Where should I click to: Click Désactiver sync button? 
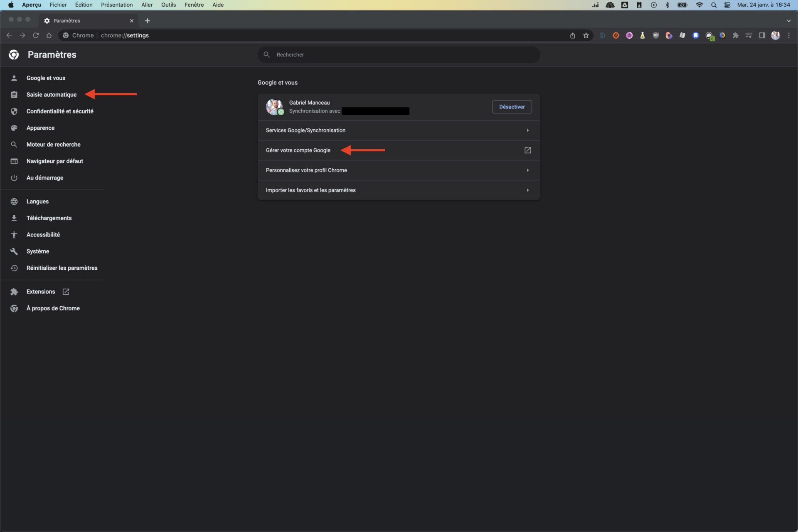pos(512,107)
